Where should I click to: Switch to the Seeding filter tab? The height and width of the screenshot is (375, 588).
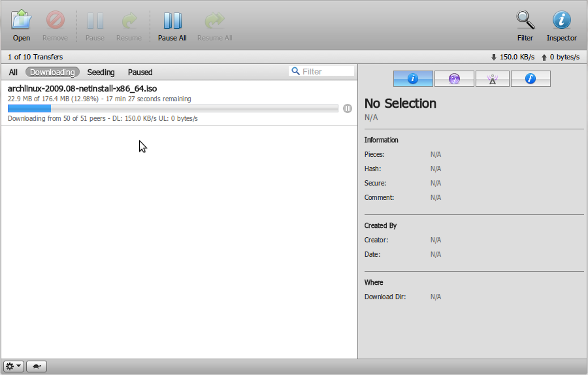pyautogui.click(x=101, y=73)
